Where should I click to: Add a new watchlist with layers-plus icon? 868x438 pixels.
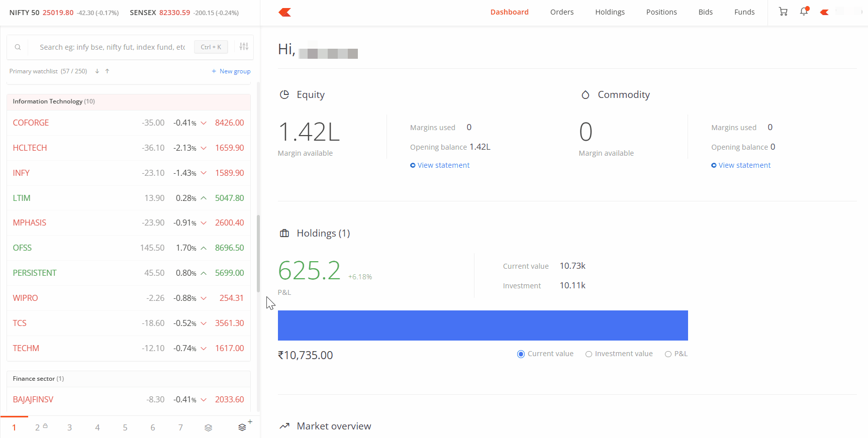[244, 426]
